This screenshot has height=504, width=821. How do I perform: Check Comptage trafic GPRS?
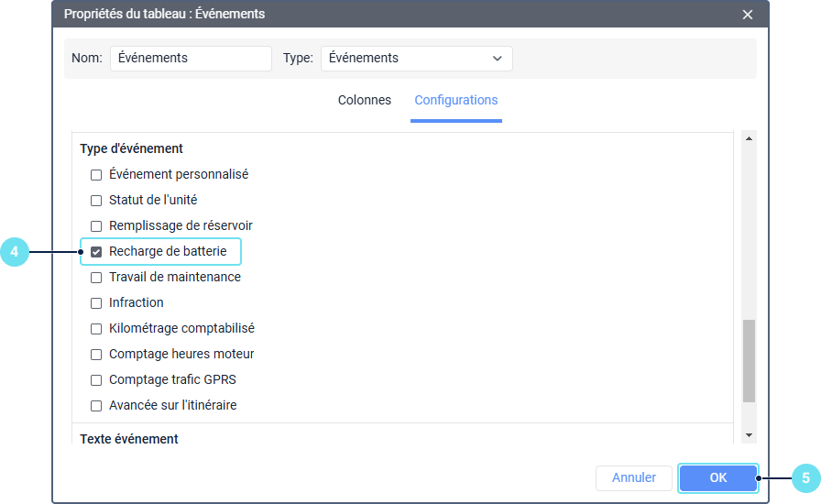pyautogui.click(x=96, y=379)
